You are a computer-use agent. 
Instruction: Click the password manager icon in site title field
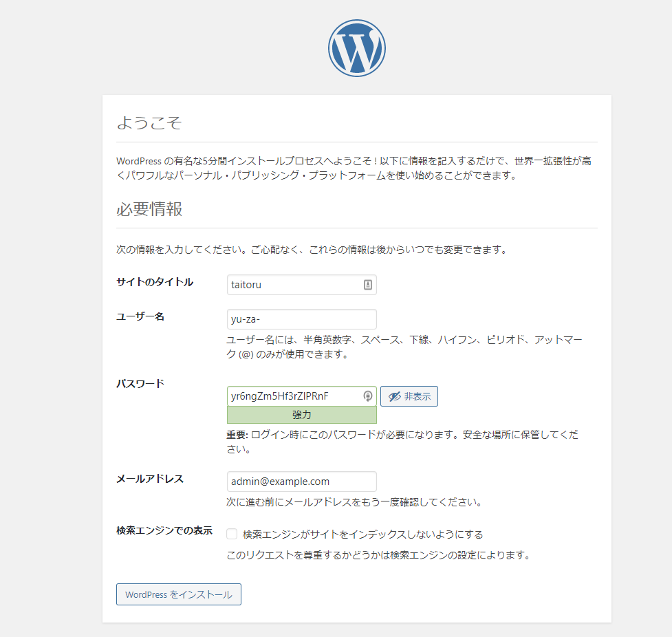click(x=368, y=285)
